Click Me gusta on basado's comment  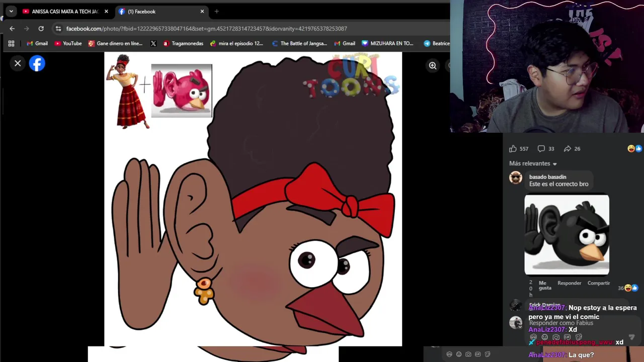click(545, 286)
